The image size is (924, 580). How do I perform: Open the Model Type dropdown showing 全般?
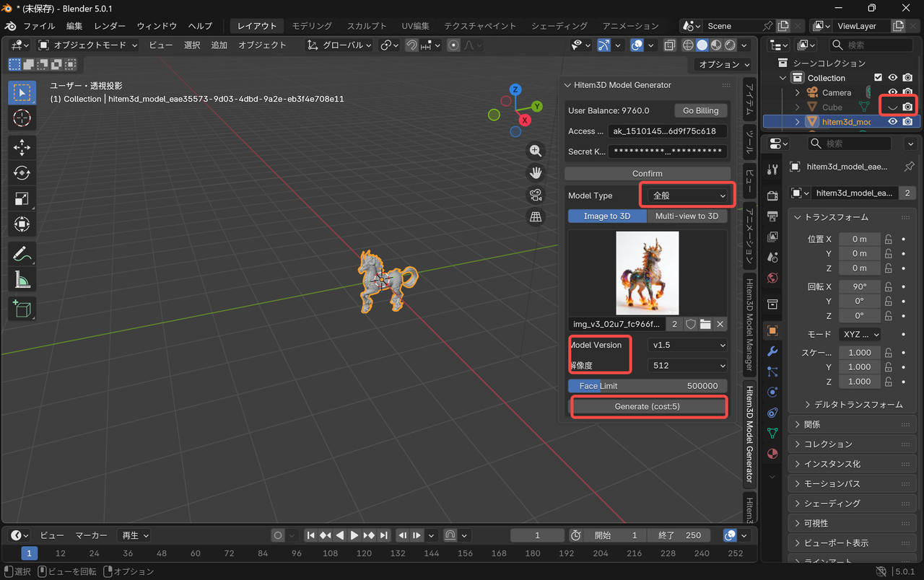[687, 195]
